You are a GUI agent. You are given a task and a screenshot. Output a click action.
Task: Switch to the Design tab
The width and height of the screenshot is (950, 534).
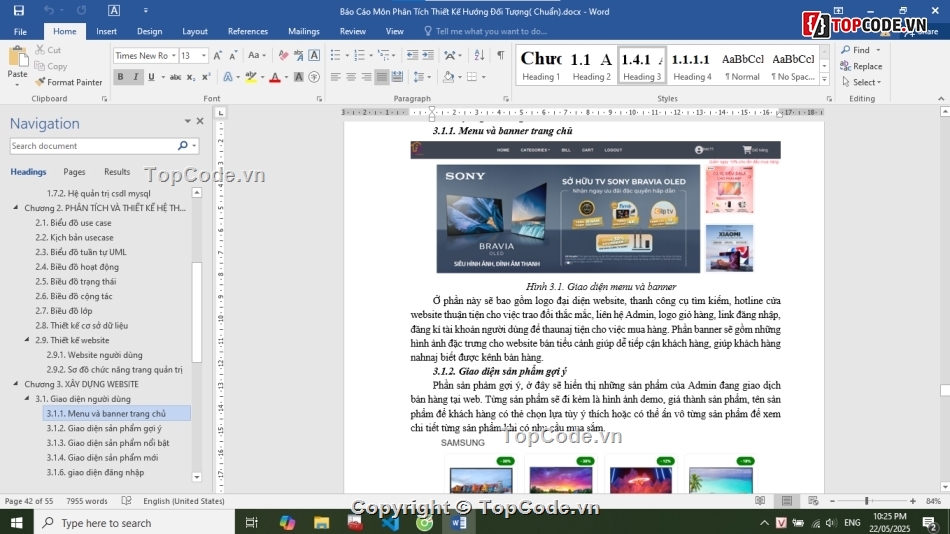[149, 32]
